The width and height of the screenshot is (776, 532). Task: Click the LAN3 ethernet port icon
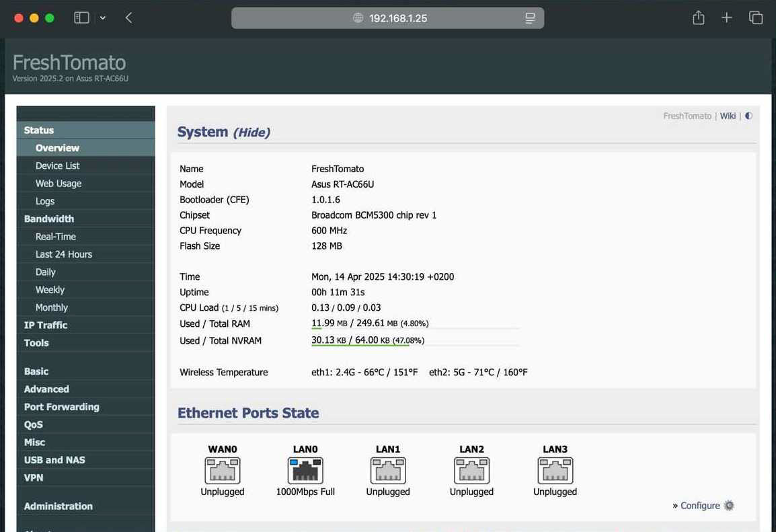click(x=555, y=470)
